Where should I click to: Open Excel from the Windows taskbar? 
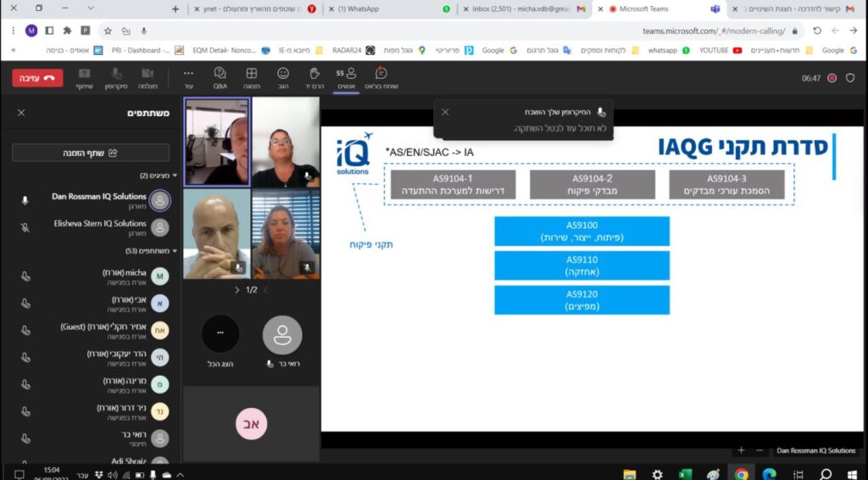[685, 473]
